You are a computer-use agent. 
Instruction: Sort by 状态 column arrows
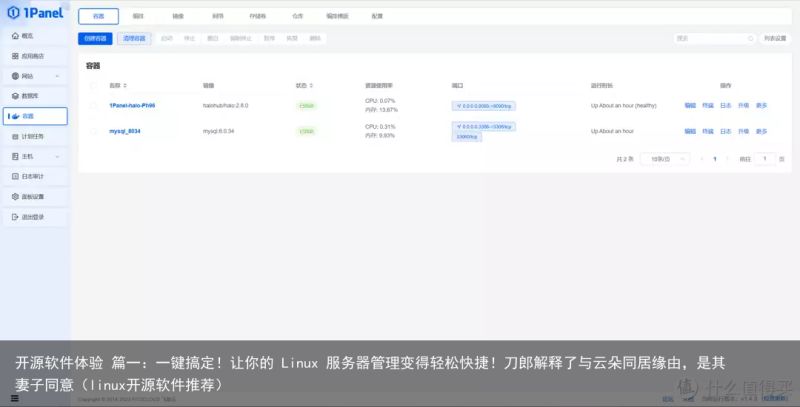coord(311,86)
